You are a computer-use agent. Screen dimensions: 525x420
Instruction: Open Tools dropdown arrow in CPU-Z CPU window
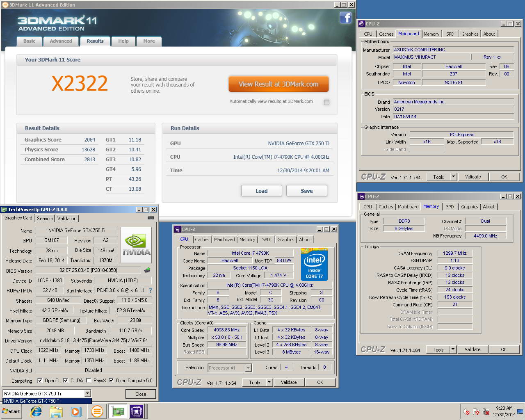pyautogui.click(x=269, y=382)
